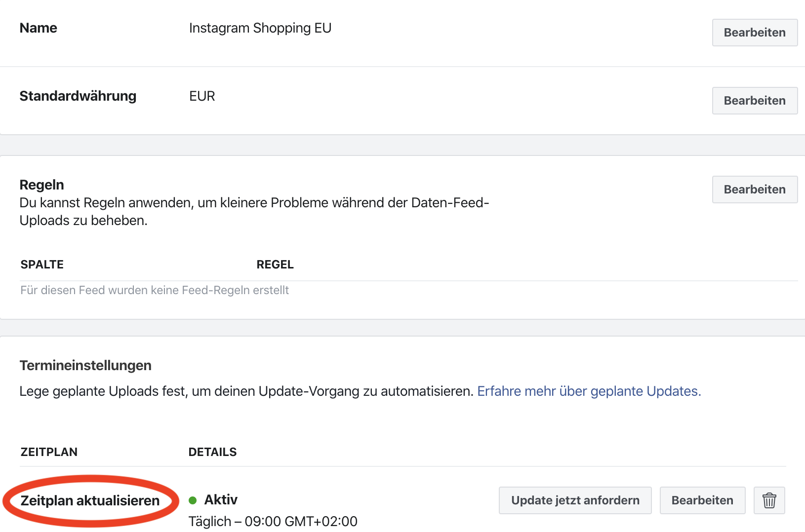Edit the daily update schedule
Viewport: 805px width, 532px height.
(702, 500)
